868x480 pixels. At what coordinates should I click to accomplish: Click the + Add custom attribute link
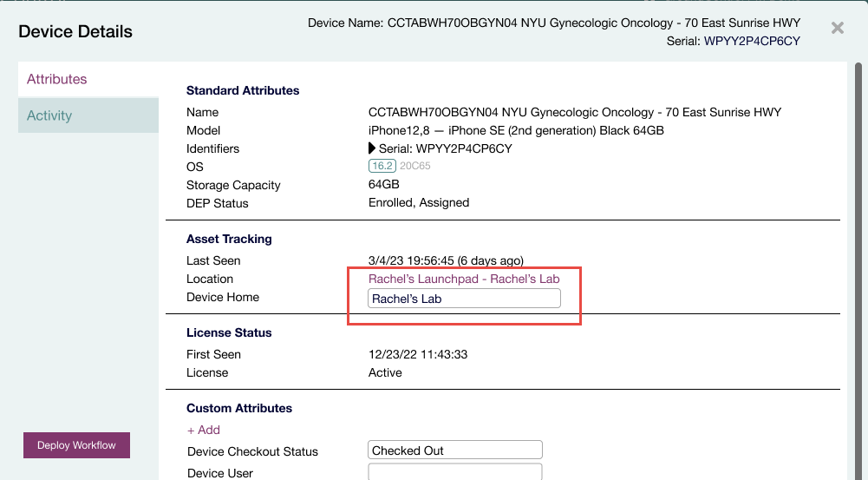click(204, 430)
